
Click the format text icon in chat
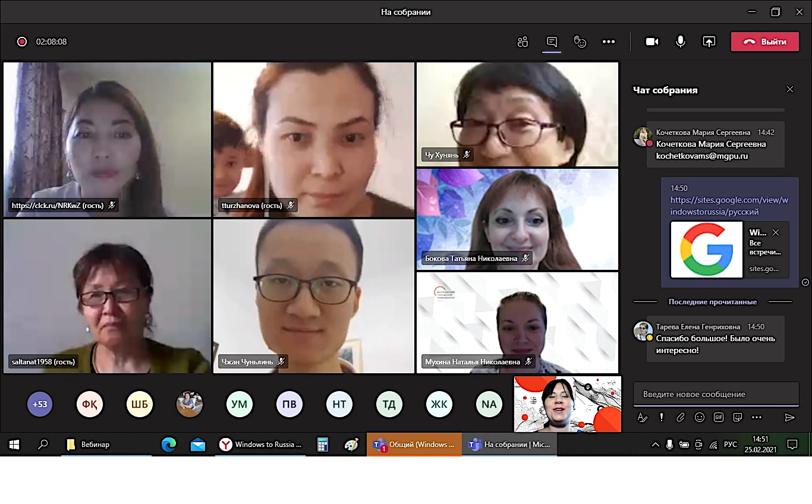coord(642,417)
